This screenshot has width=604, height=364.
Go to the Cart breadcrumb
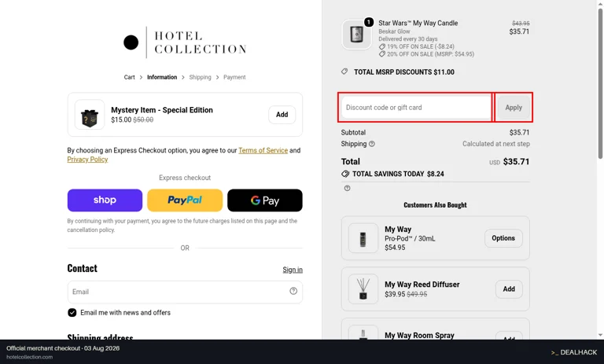click(x=130, y=77)
